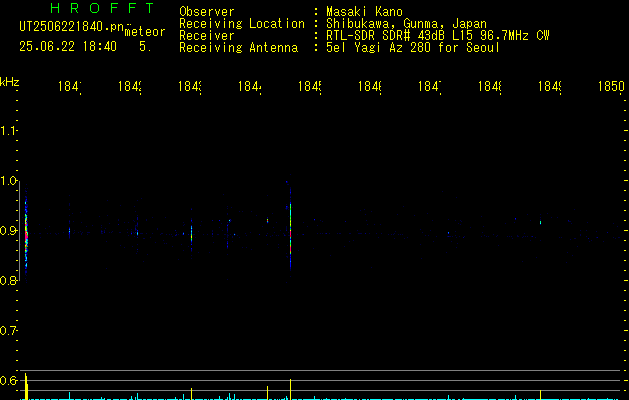The width and height of the screenshot is (629, 400).
Task: Select the observer name Masaki Kano
Action: (x=364, y=12)
